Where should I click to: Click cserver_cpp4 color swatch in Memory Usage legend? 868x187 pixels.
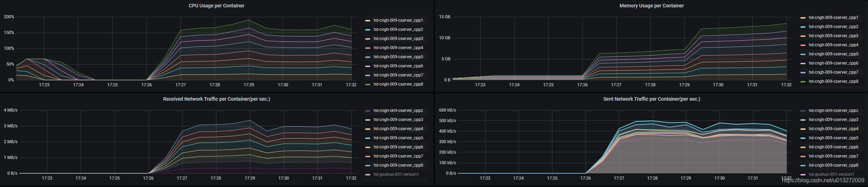803,45
